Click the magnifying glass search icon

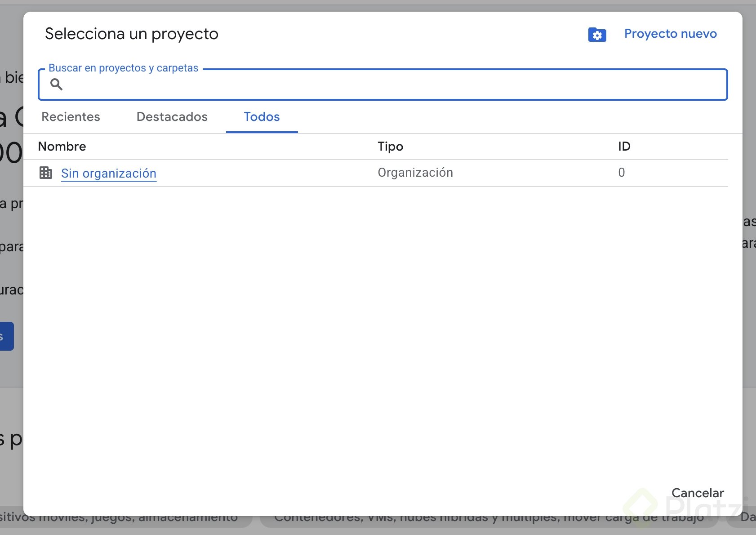click(56, 84)
